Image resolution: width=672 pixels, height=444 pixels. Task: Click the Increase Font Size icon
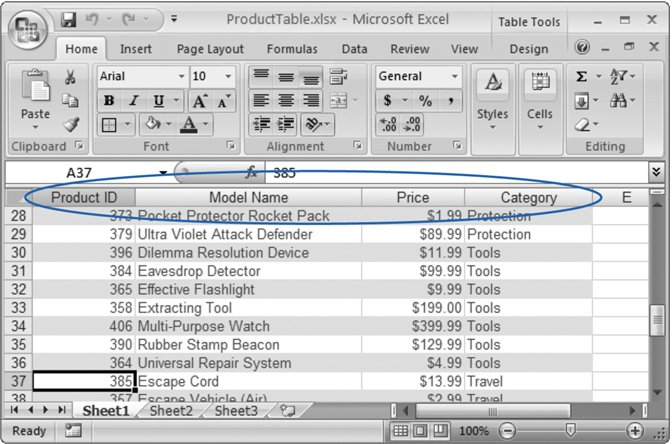tap(200, 101)
